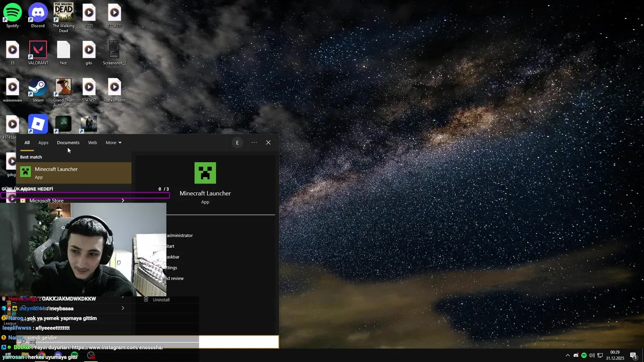The image size is (644, 362).
Task: Switch search filter to Web tab
Action: coord(93,143)
